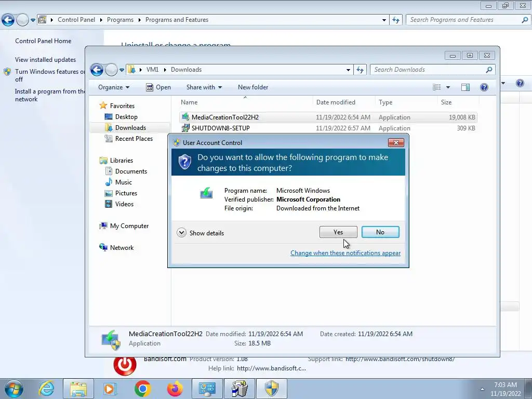Close the User Account Control dialog
This screenshot has width=532, height=399.
[x=395, y=142]
